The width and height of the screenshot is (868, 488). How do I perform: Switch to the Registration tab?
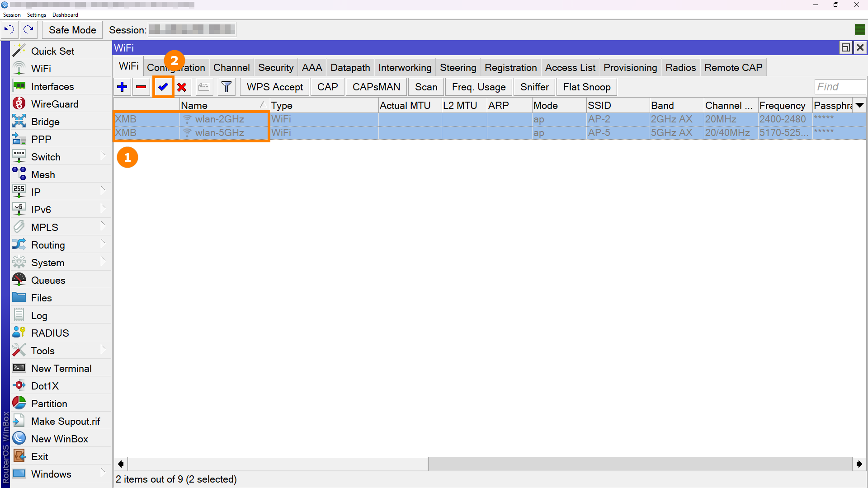[x=510, y=67]
